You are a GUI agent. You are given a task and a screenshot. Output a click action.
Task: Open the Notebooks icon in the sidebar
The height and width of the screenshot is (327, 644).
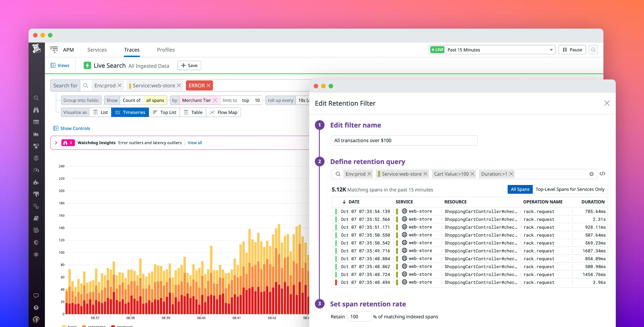pos(36,218)
